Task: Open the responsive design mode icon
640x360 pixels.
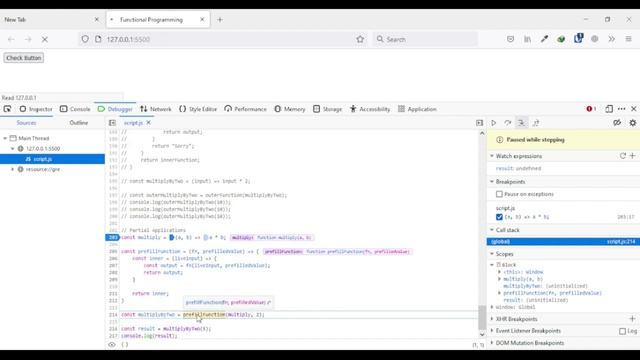Action: pos(609,109)
